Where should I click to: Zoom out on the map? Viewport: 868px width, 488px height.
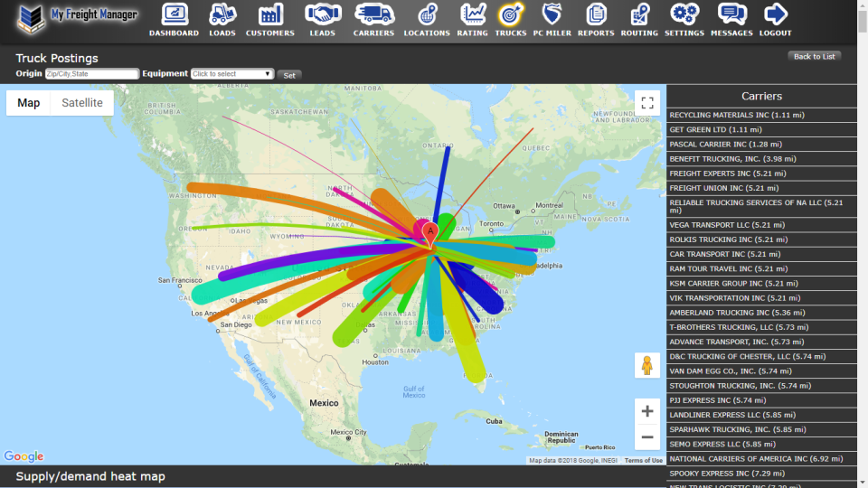click(x=647, y=437)
